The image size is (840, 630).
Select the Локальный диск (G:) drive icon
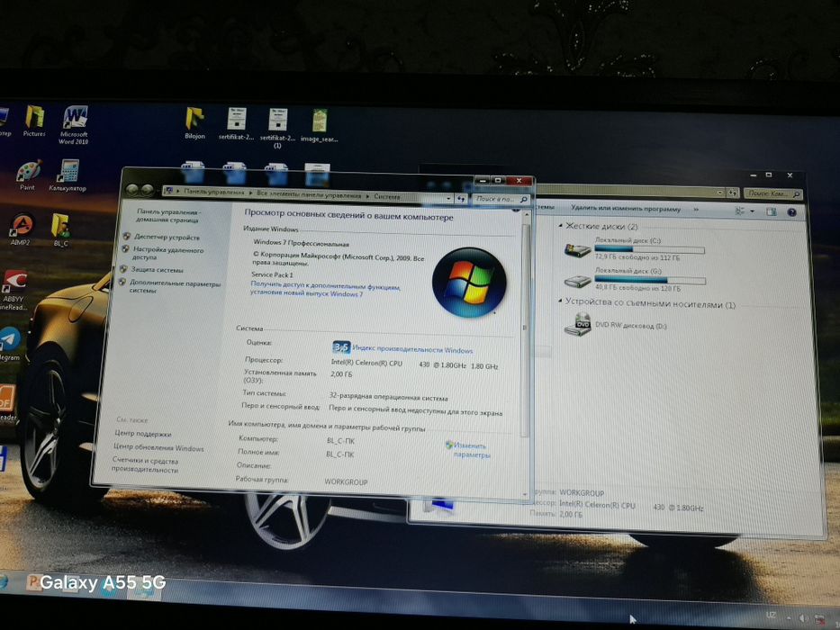[x=577, y=281]
